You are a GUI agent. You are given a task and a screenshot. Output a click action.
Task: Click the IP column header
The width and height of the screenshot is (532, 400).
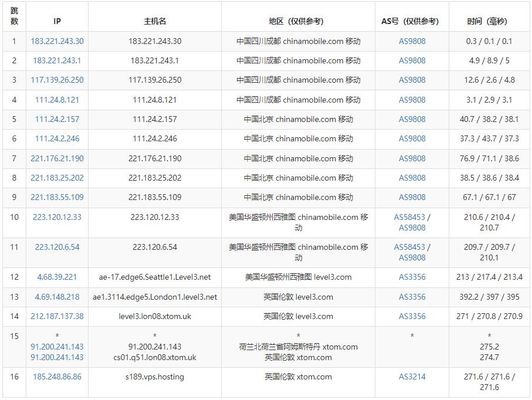click(x=57, y=21)
